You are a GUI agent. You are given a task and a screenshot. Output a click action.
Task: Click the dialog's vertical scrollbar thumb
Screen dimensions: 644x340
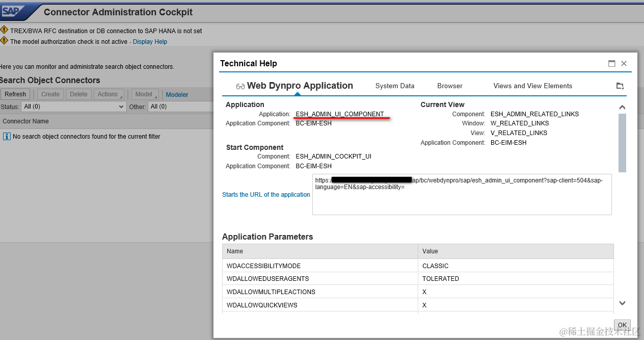622,143
